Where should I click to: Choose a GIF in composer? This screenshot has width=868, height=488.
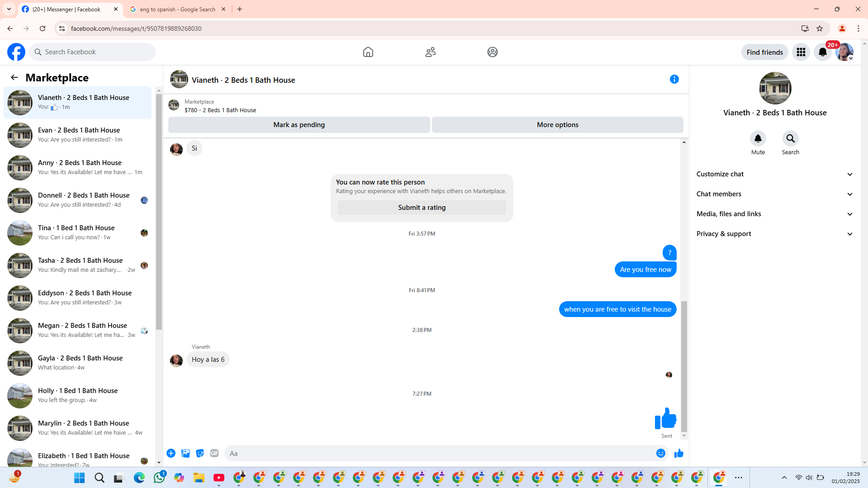(x=214, y=453)
